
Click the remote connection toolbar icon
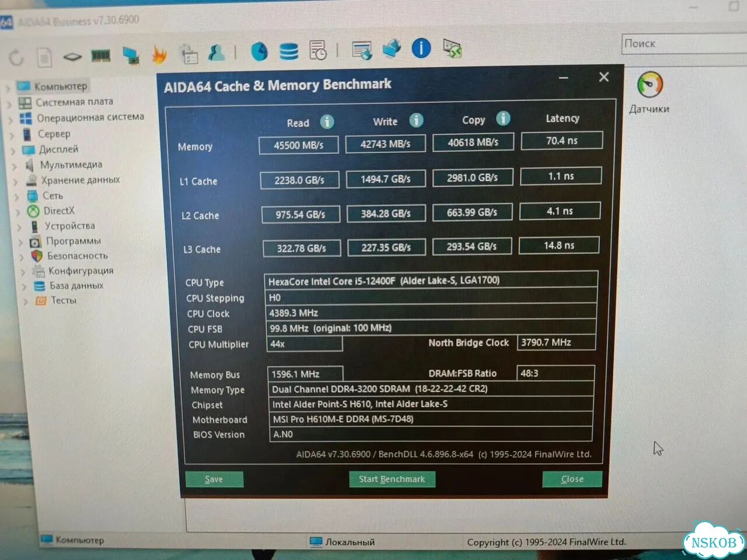pyautogui.click(x=452, y=48)
